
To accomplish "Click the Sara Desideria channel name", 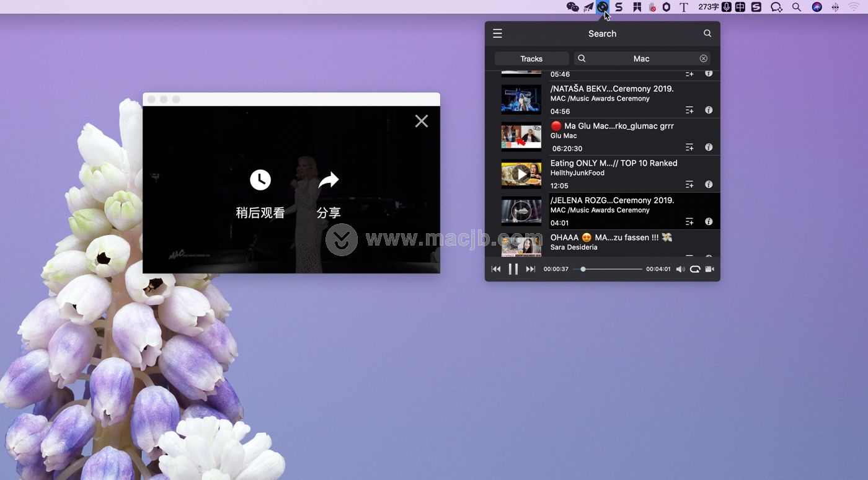I will [574, 247].
